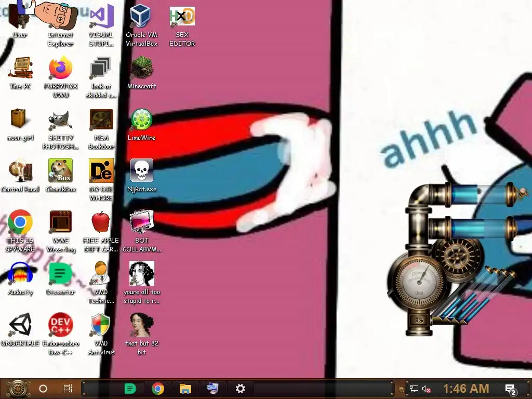Select the NSA Backdoor icon
This screenshot has height=399, width=532.
(101, 129)
